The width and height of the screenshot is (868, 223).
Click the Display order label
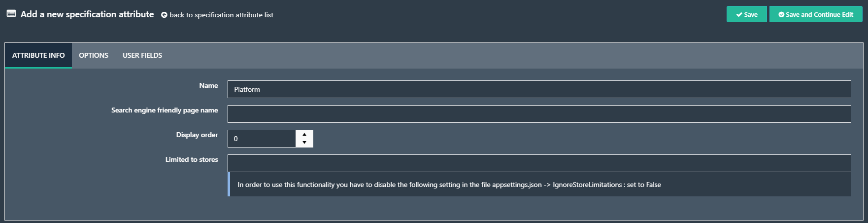tap(197, 135)
